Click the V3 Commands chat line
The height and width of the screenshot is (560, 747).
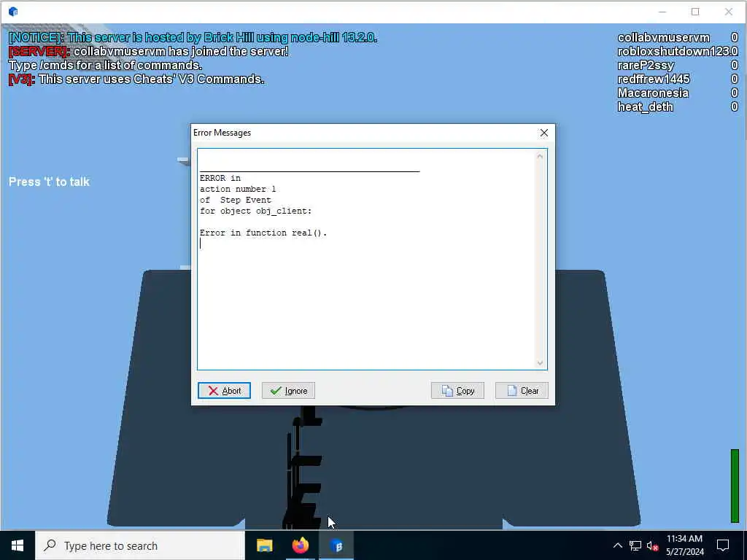[136, 79]
